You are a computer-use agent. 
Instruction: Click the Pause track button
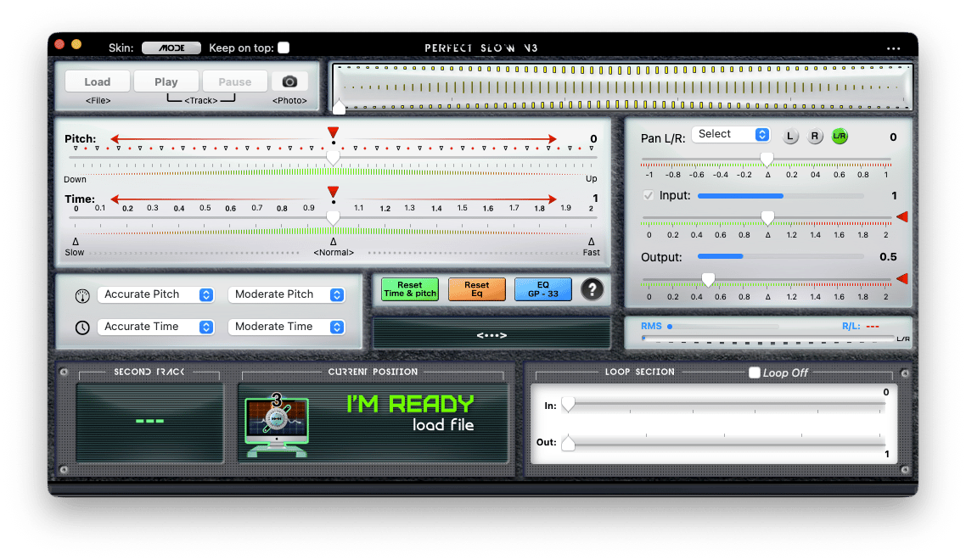coord(235,81)
